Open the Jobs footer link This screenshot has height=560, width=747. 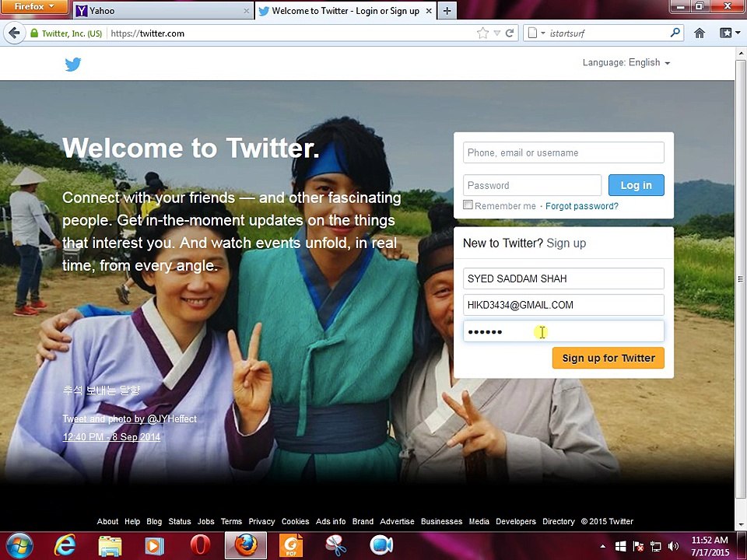coord(205,521)
